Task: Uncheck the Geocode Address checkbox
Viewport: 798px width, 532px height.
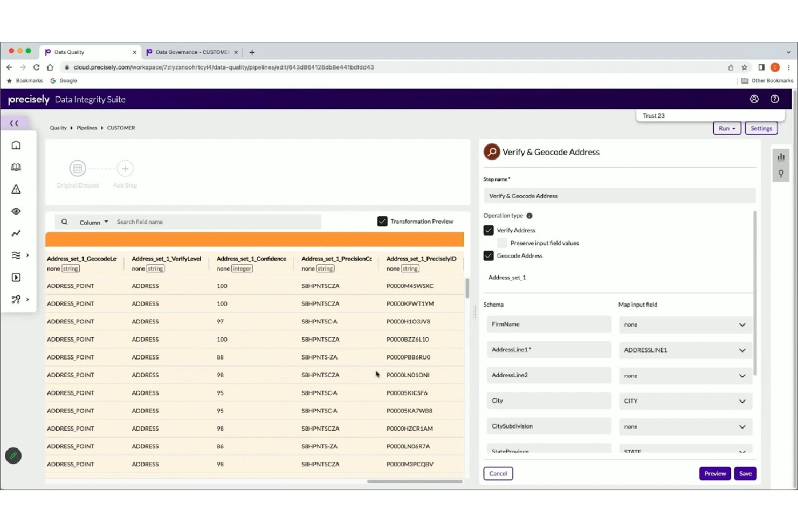Action: (489, 256)
